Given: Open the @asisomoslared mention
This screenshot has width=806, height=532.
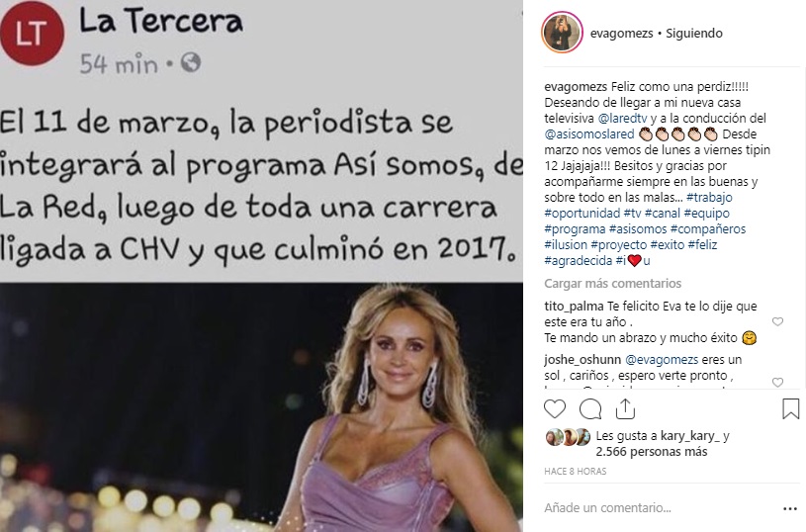Looking at the screenshot, I should tap(589, 134).
